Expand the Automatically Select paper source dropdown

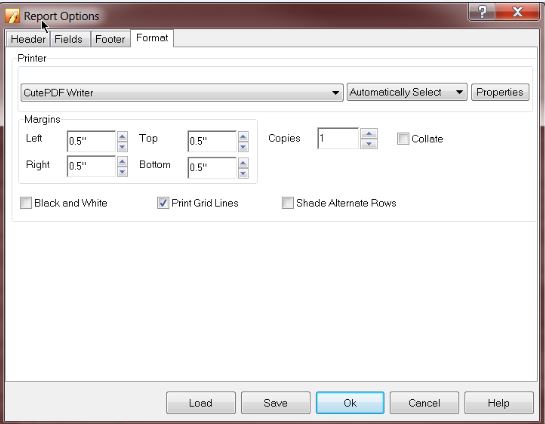coord(407,92)
